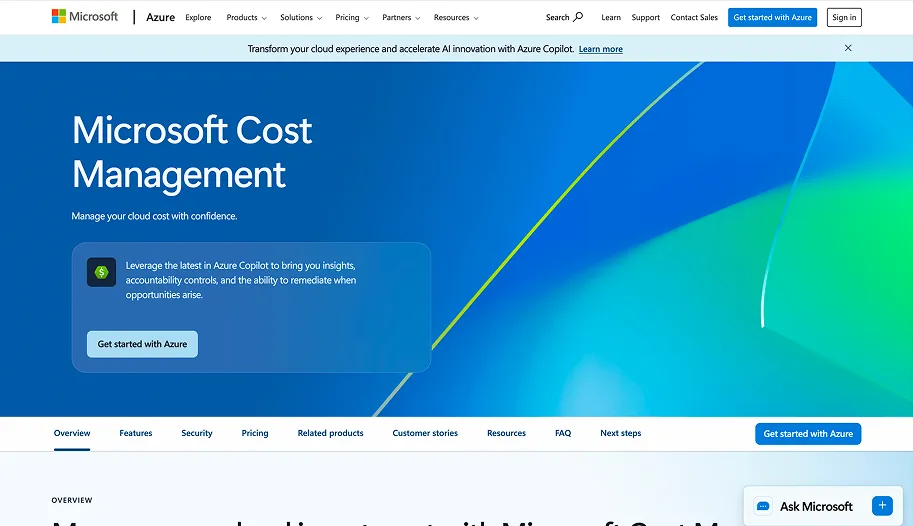Image resolution: width=913 pixels, height=526 pixels.
Task: Switch to the Features tab
Action: (136, 433)
